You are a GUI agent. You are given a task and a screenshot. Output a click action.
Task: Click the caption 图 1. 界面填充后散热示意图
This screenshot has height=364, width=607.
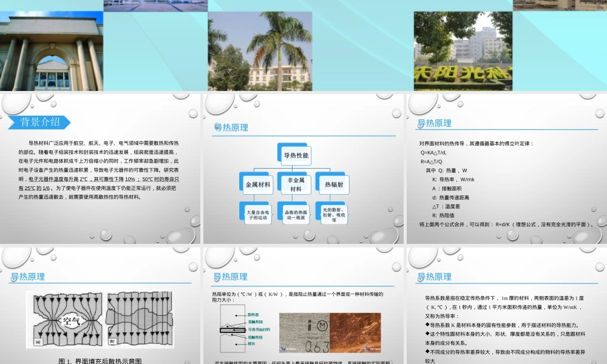pyautogui.click(x=100, y=361)
